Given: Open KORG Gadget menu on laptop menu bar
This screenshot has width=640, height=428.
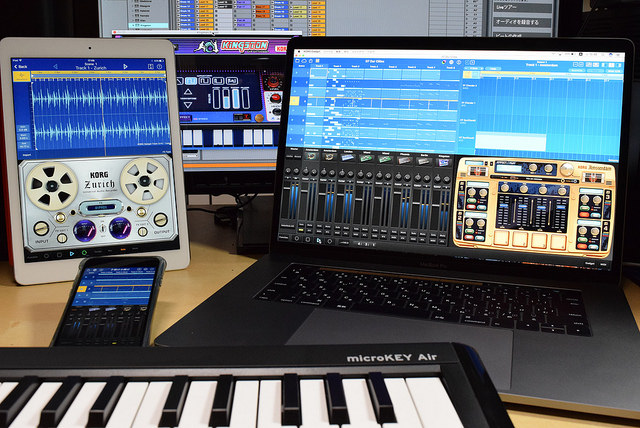Looking at the screenshot, I should tap(311, 52).
